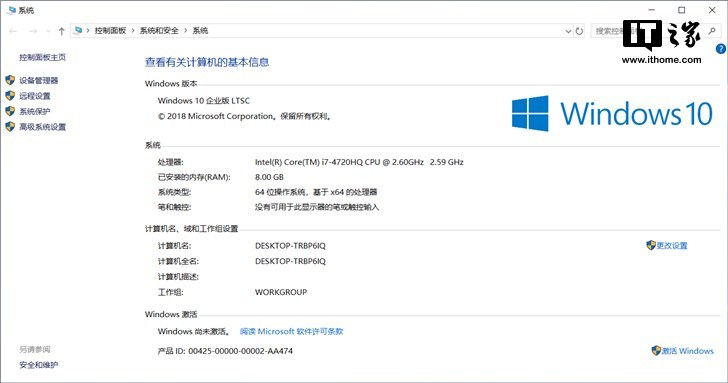Screen dimensions: 728x383
Task: Read the 阅读 Microsoft 软件许可条款 link
Action: [292, 331]
